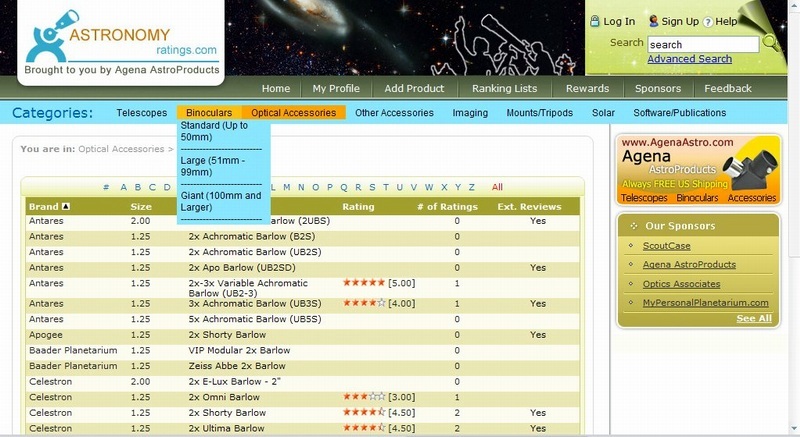The image size is (800, 437).
Task: Click the Log In link
Action: tap(619, 21)
